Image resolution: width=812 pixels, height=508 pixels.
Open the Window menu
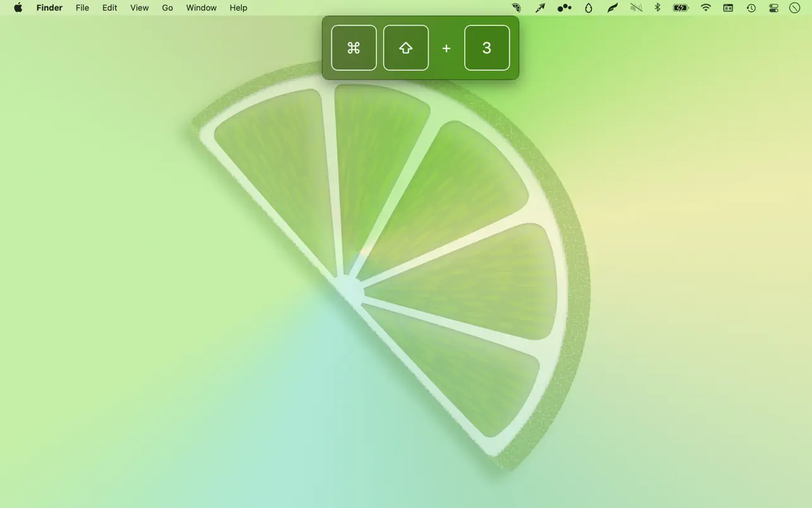click(x=201, y=6)
